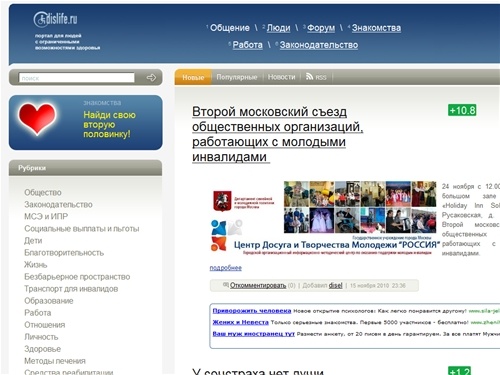Select Безбарьерное пространство category

click(77, 277)
